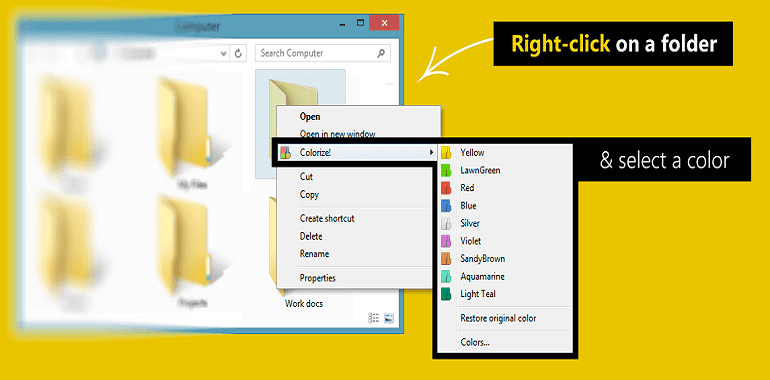The height and width of the screenshot is (380, 770).
Task: Select the Yellow folder color icon
Action: point(446,153)
